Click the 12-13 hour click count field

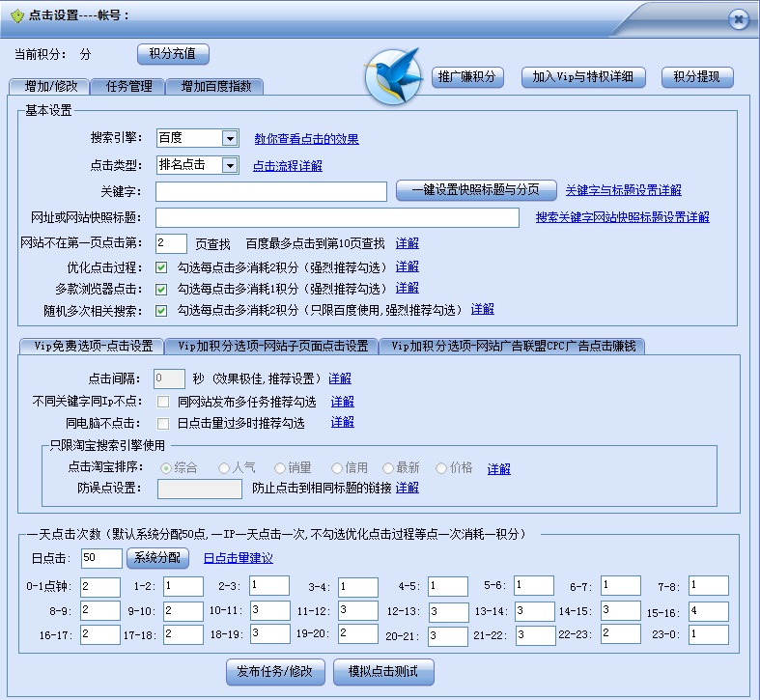click(448, 612)
